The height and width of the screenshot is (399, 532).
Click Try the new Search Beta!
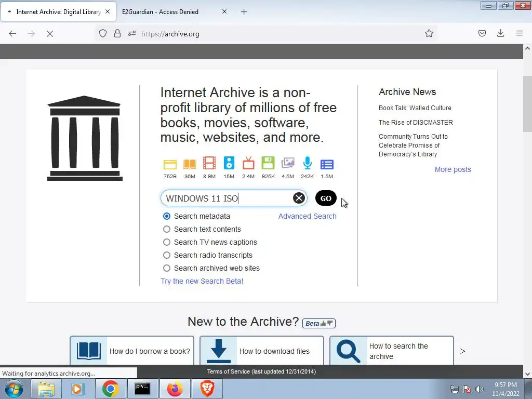pos(202,281)
